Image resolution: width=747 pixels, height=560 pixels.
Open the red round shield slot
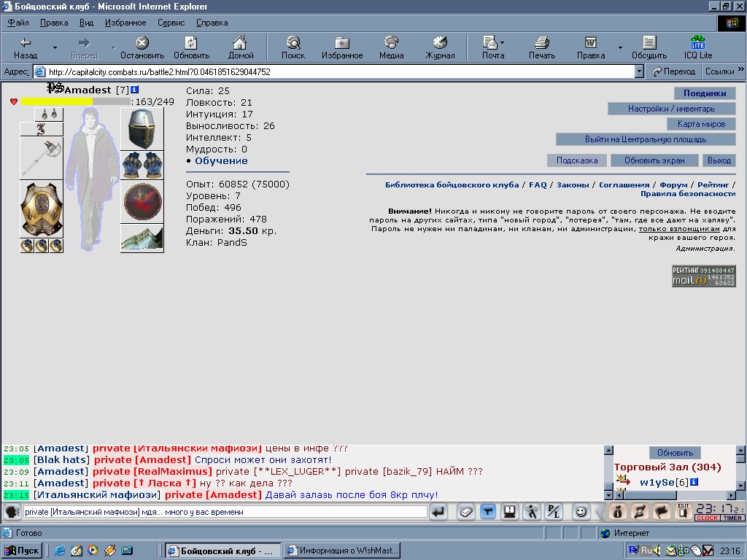(x=142, y=201)
